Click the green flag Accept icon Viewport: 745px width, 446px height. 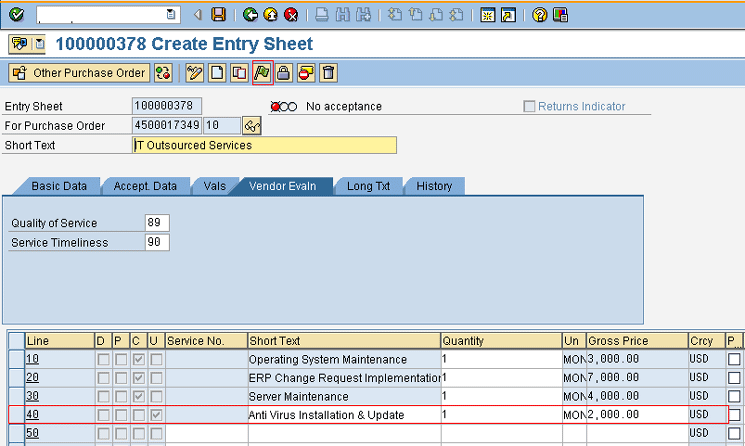262,73
